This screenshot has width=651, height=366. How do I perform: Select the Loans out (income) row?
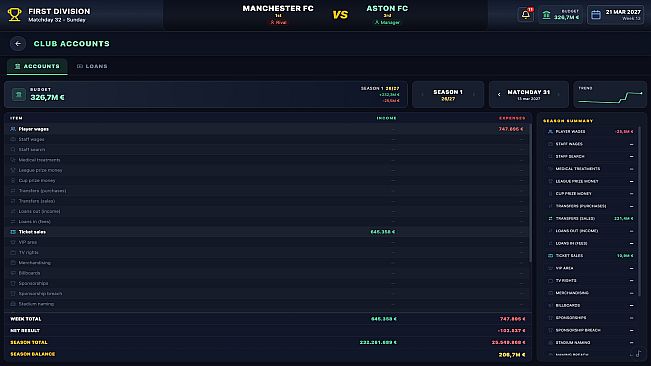[268, 211]
